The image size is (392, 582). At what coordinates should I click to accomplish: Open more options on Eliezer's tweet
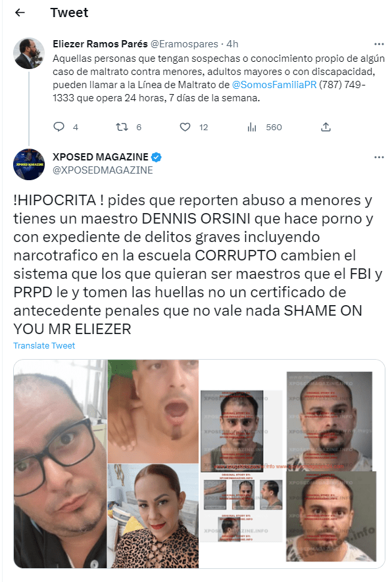[379, 44]
